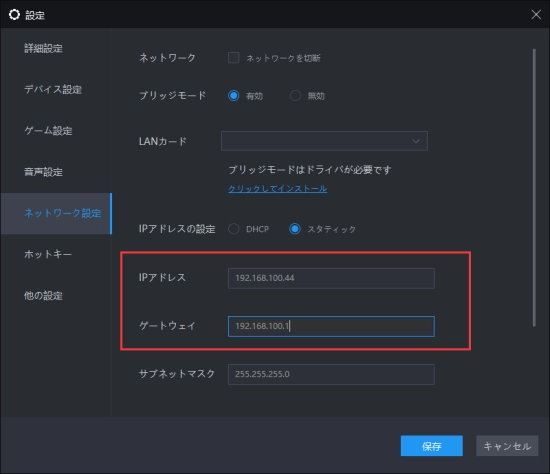550x474 pixels.
Task: Choose the スタティック radio button
Action: (295, 229)
